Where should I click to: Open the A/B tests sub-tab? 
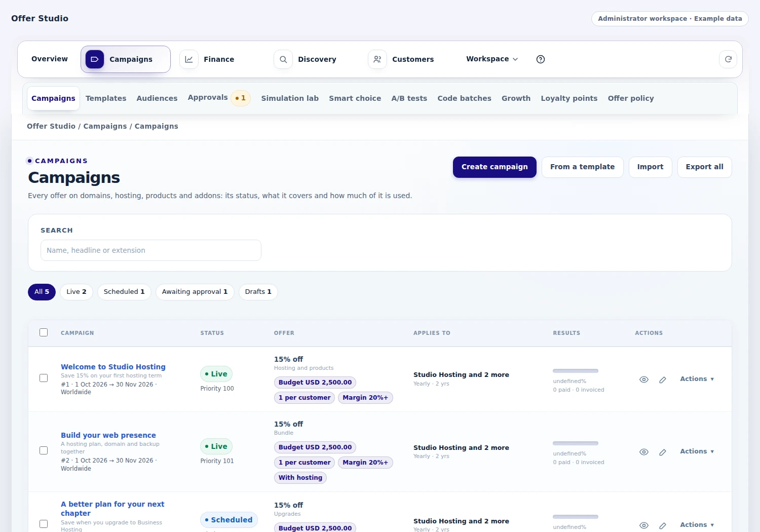(409, 98)
